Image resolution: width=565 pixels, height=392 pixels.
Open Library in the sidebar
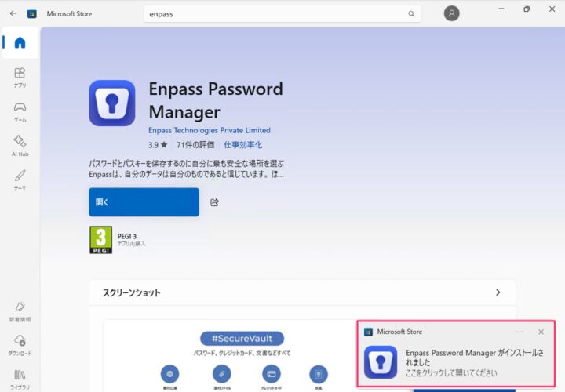[x=20, y=378]
